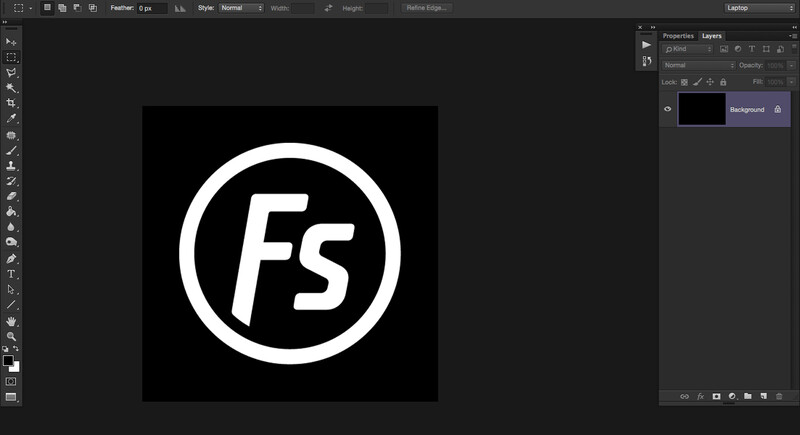The width and height of the screenshot is (800, 435).
Task: Toggle shape layer filter
Action: point(766,49)
